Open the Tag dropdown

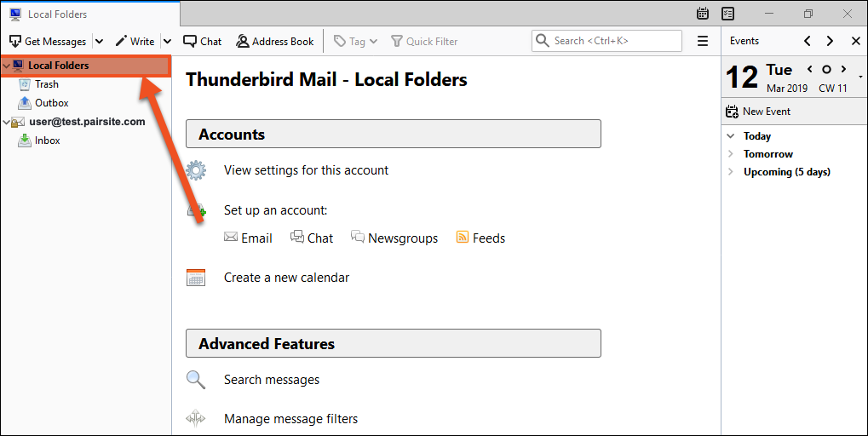[355, 42]
